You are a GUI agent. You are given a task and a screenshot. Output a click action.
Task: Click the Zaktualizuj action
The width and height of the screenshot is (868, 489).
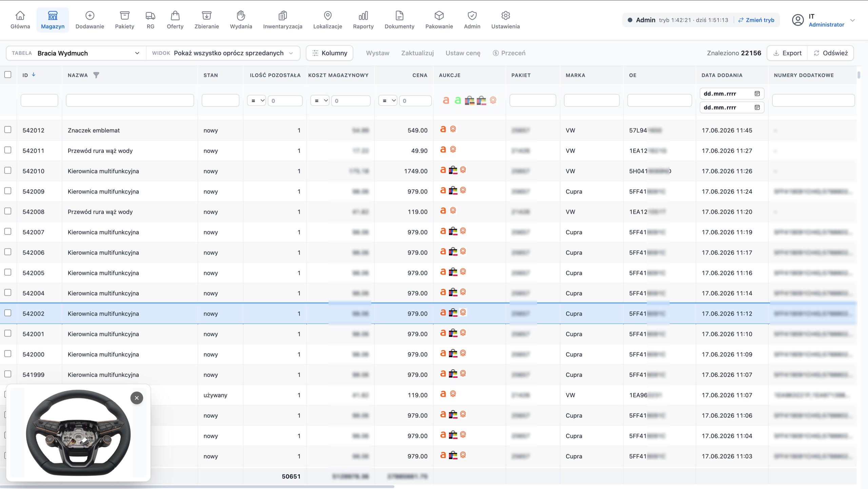pyautogui.click(x=417, y=53)
